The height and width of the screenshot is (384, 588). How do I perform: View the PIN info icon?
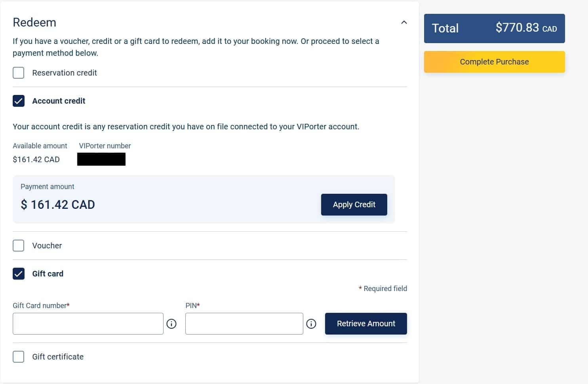coord(311,323)
